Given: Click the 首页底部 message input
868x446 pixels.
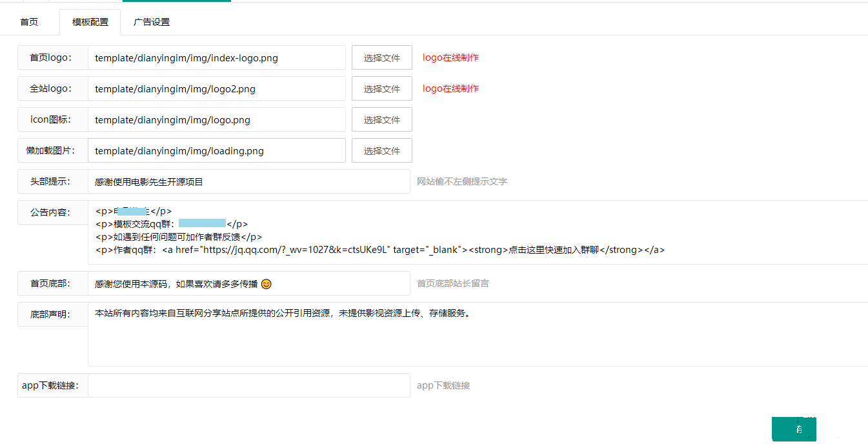Looking at the screenshot, I should tap(336, 283).
